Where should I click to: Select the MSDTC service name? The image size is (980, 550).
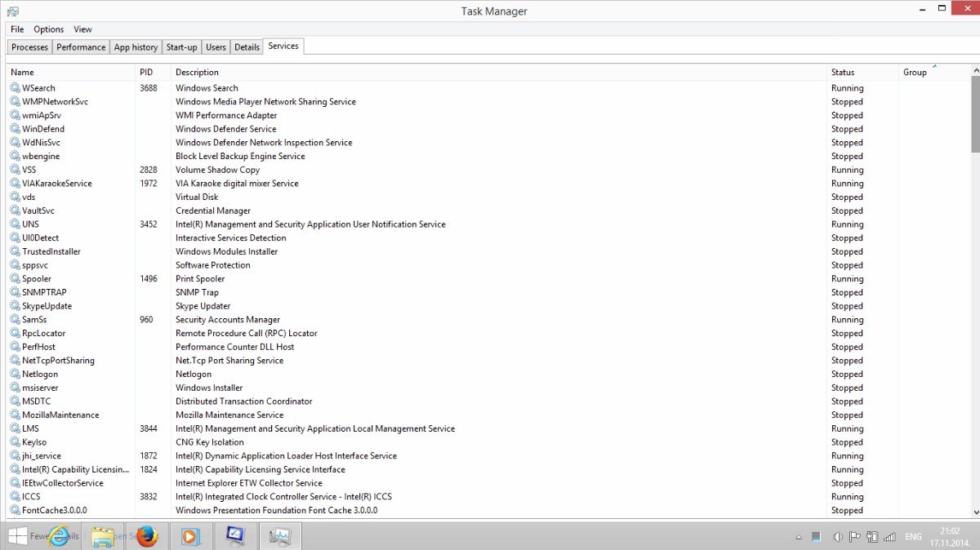click(37, 401)
